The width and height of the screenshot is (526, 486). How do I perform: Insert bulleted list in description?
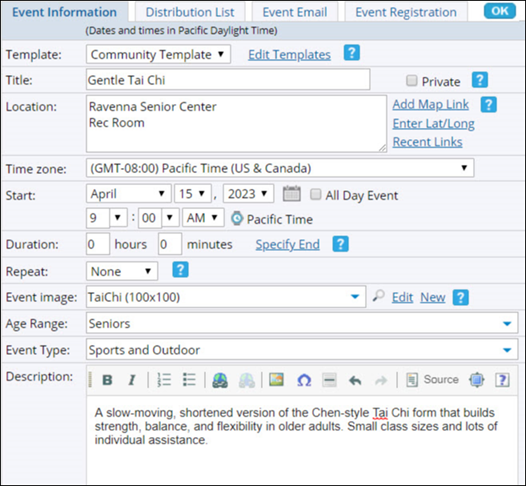point(189,380)
